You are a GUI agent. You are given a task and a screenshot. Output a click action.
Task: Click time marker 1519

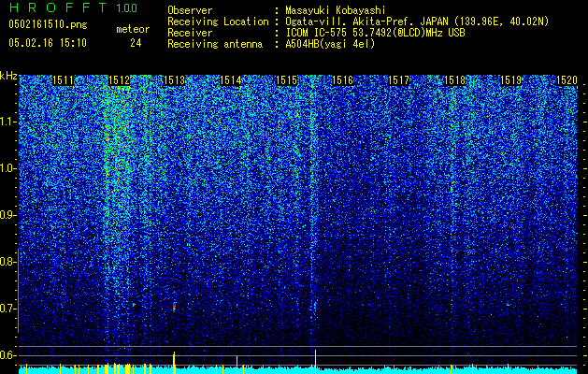510,80
